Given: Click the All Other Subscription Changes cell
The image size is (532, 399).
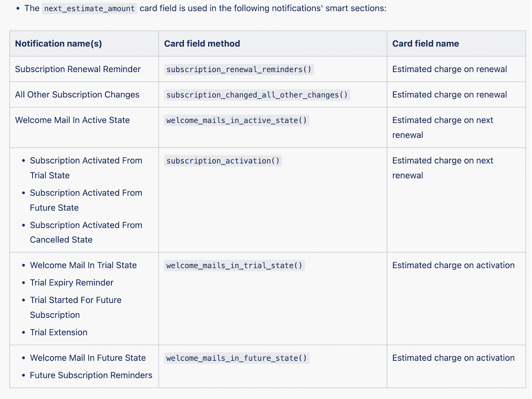Looking at the screenshot, I should (77, 95).
